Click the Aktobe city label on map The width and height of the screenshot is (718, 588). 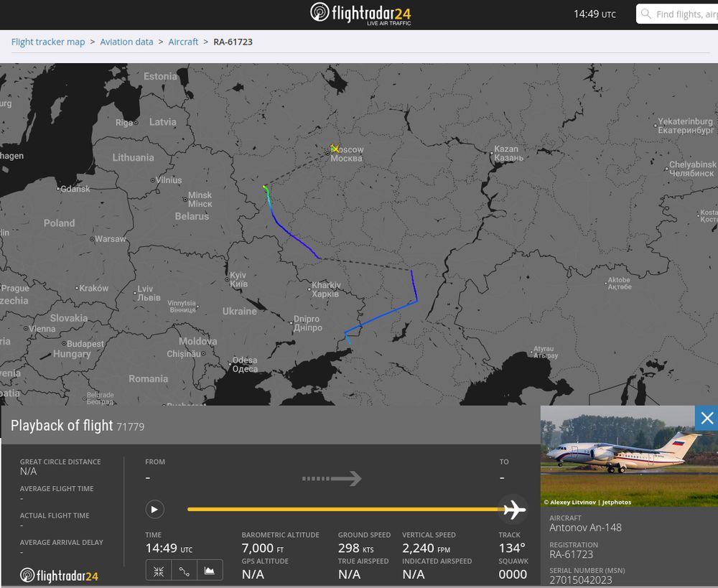click(x=620, y=283)
